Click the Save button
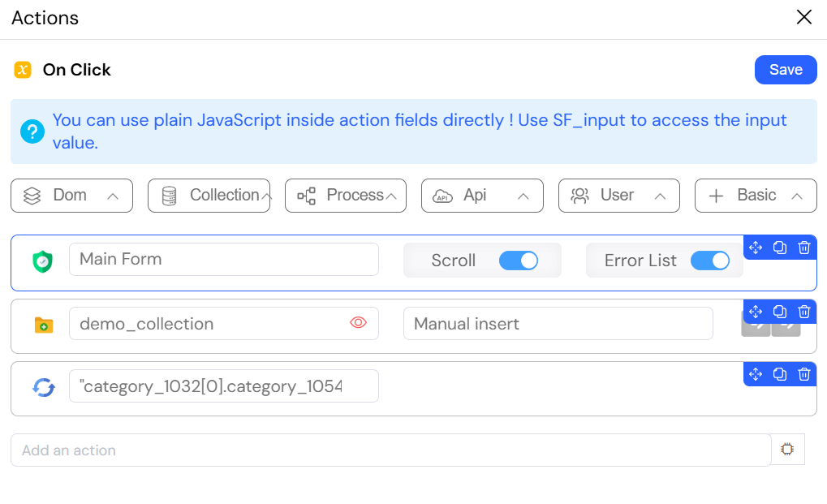Image resolution: width=827 pixels, height=504 pixels. [x=785, y=70]
